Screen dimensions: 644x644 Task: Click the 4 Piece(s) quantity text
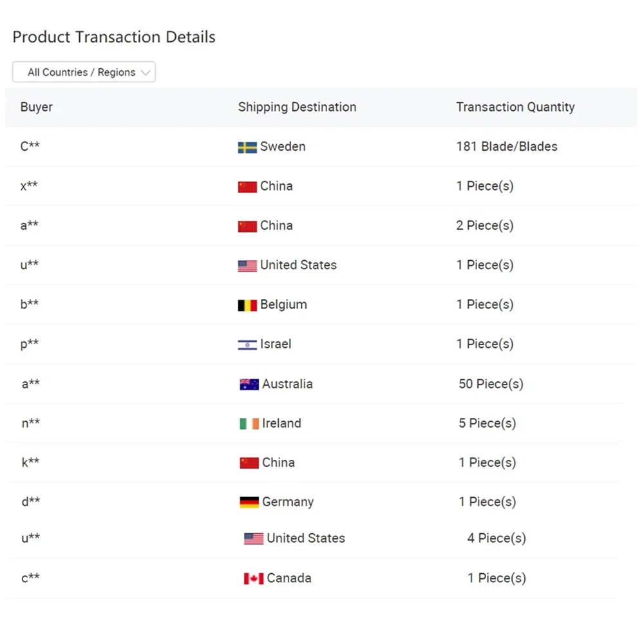click(497, 538)
